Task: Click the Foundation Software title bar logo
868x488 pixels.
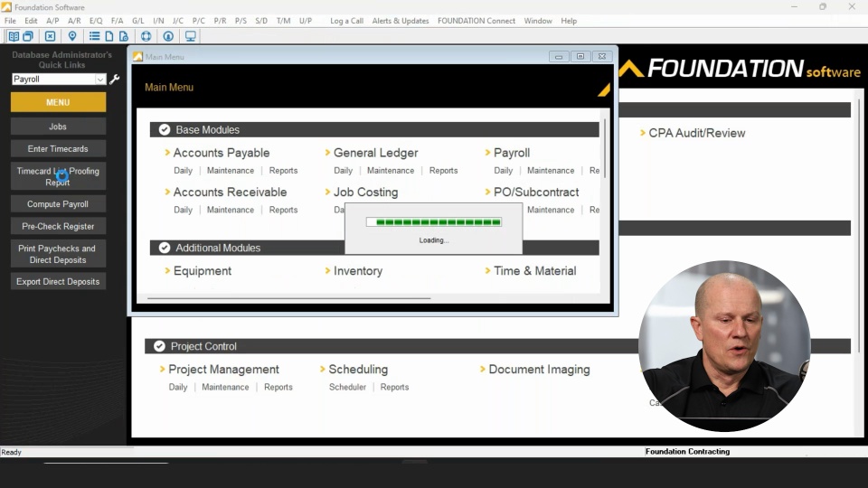Action: pyautogui.click(x=6, y=6)
